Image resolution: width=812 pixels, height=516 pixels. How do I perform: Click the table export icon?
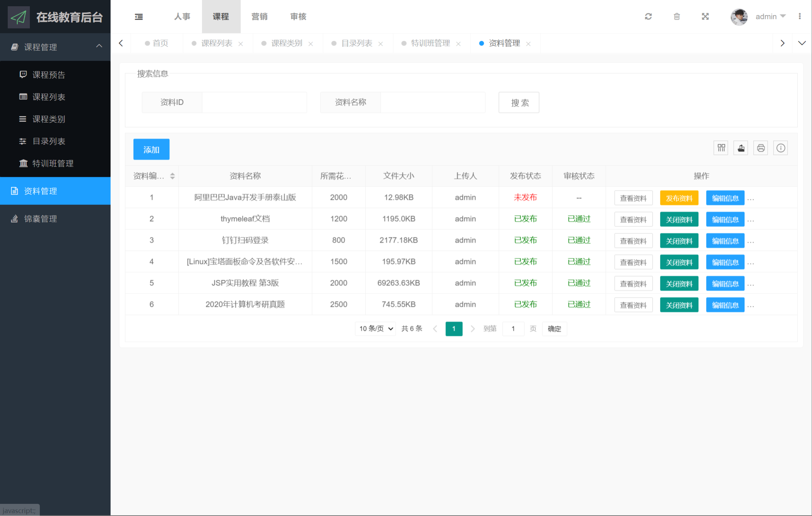click(741, 148)
